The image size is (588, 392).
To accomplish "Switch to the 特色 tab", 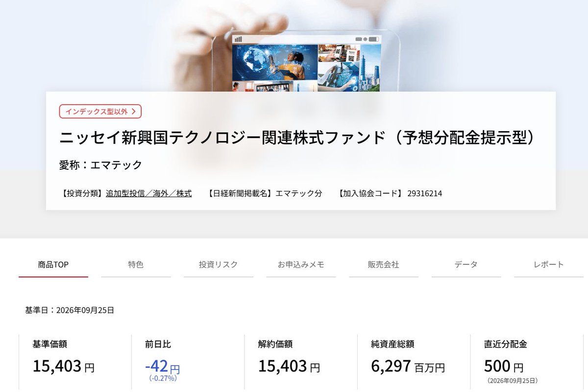I will point(136,265).
